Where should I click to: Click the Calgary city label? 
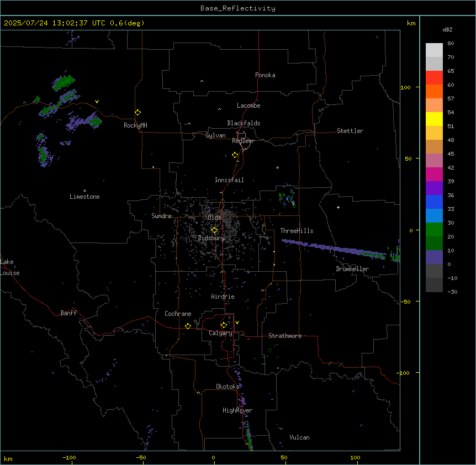(x=220, y=333)
